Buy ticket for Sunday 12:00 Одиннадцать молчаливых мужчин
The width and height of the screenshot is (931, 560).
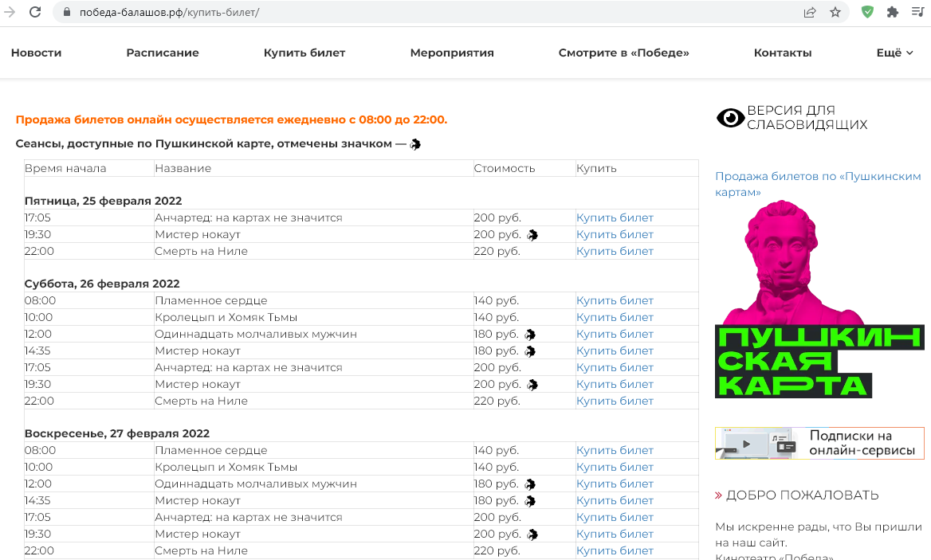click(x=615, y=484)
